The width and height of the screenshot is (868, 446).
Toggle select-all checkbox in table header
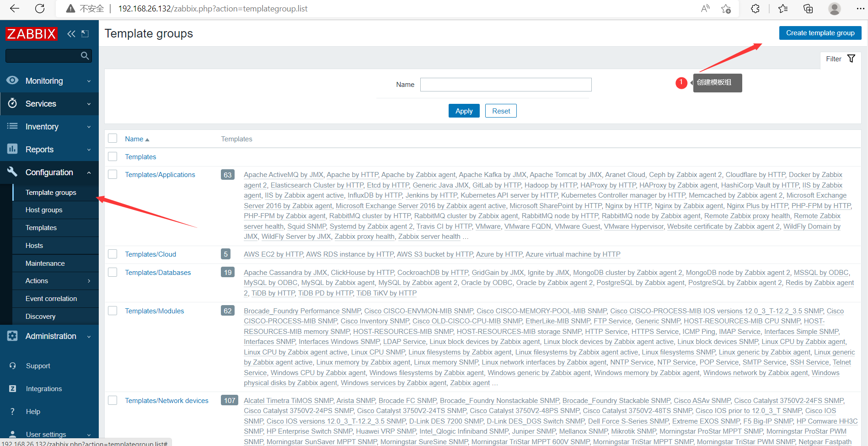(x=113, y=139)
